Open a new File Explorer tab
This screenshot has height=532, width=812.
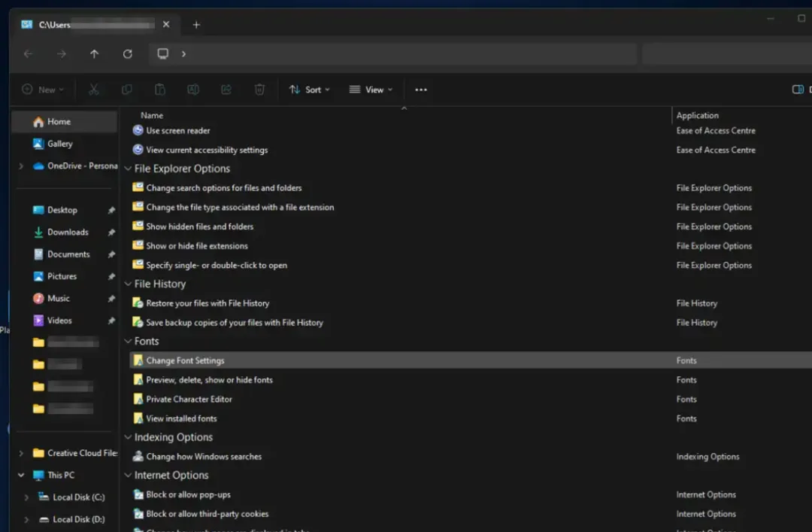(x=196, y=24)
